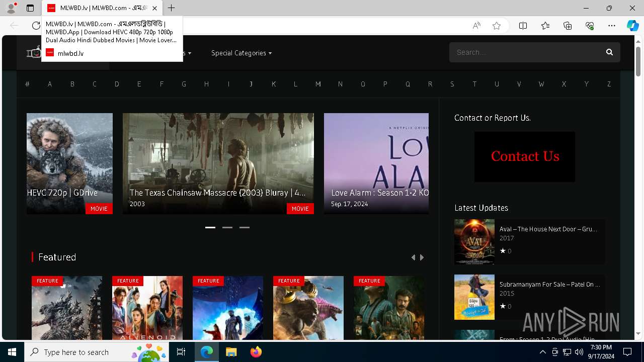The width and height of the screenshot is (644, 362).
Task: Click the MOVIE tag on Texas Chainsaw
Action: pyautogui.click(x=300, y=209)
